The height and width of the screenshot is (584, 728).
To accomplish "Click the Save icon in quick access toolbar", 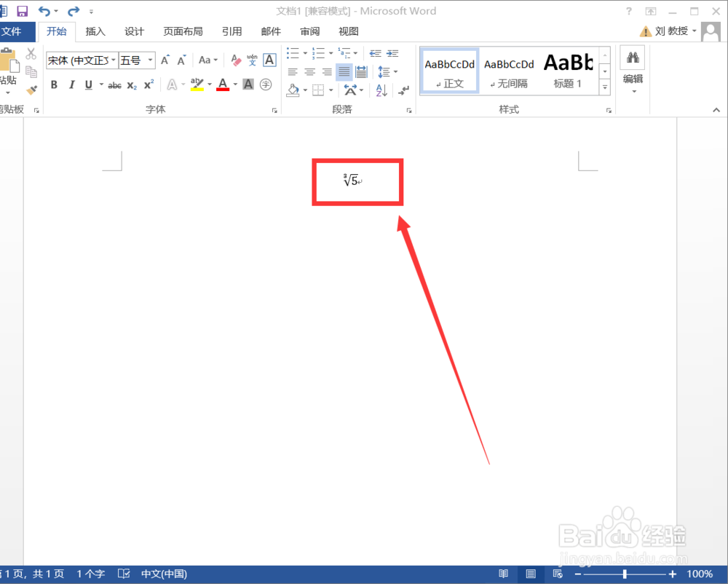I will (x=22, y=11).
